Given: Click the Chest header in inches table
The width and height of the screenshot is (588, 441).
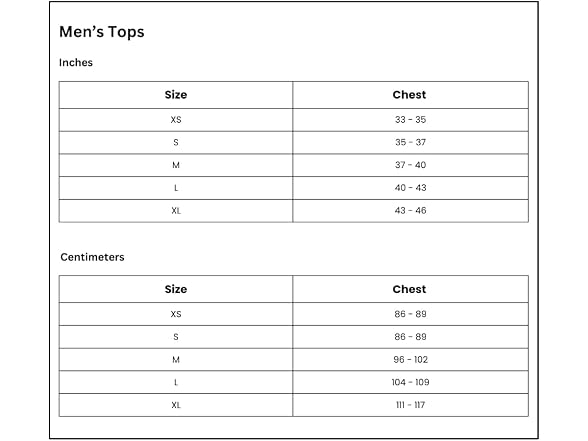Looking at the screenshot, I should point(410,94).
